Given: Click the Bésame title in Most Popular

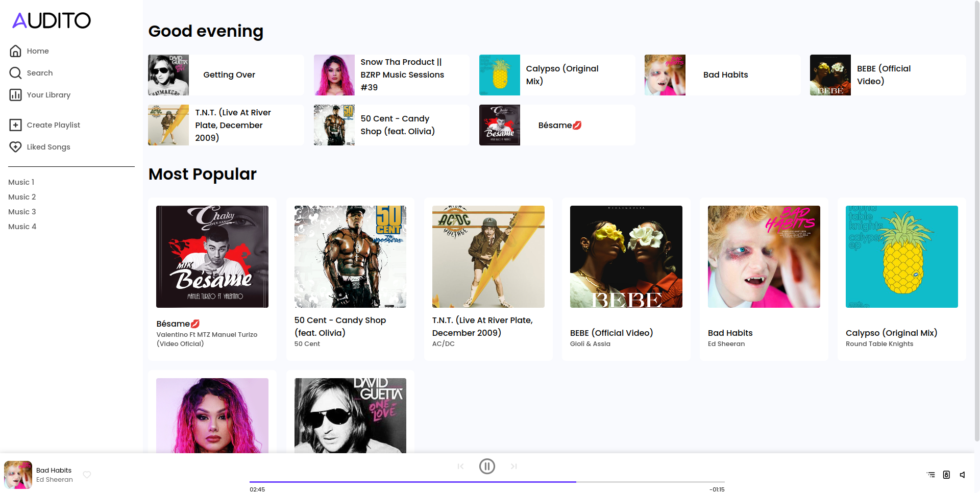Looking at the screenshot, I should click(178, 324).
